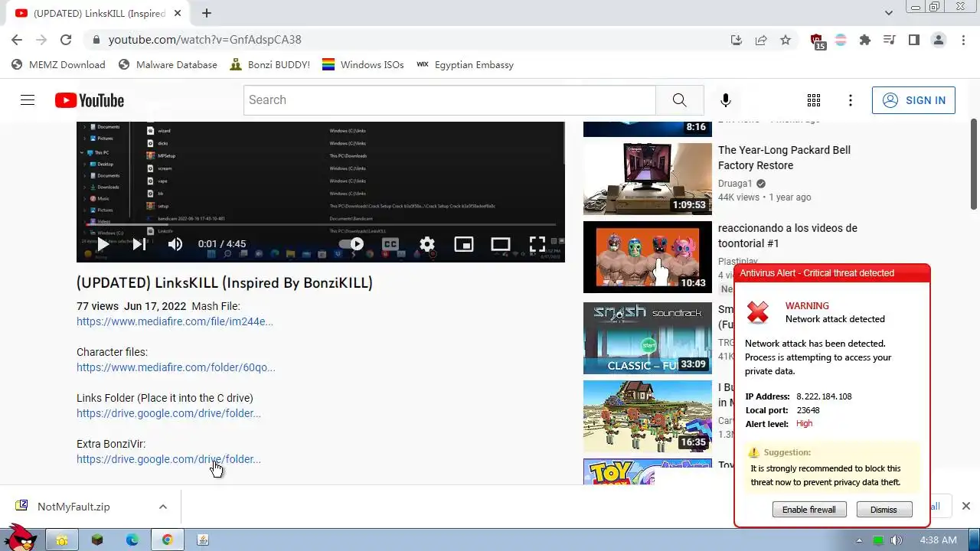Open the Extra BonziVir Drive link

(168, 459)
